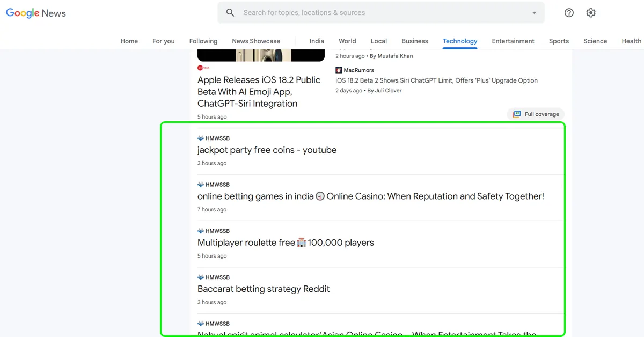
Task: Open the Business section tab
Action: click(x=415, y=41)
